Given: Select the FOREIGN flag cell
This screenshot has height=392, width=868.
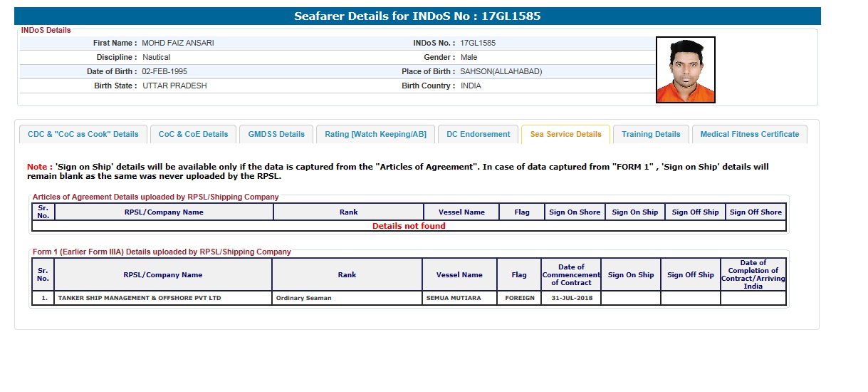Looking at the screenshot, I should [x=519, y=298].
